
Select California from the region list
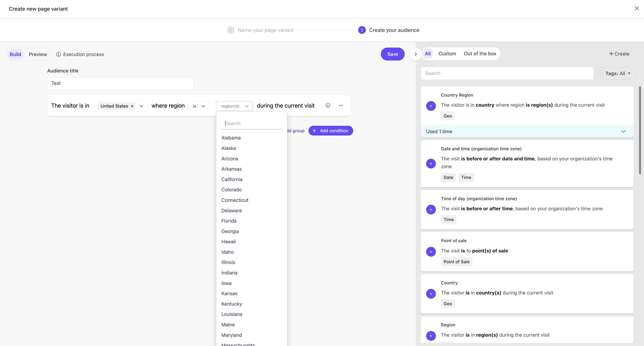(x=232, y=179)
